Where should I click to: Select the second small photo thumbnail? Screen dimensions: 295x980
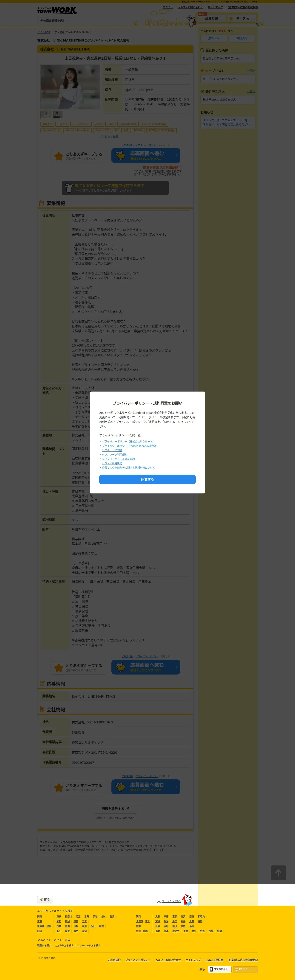(58, 115)
